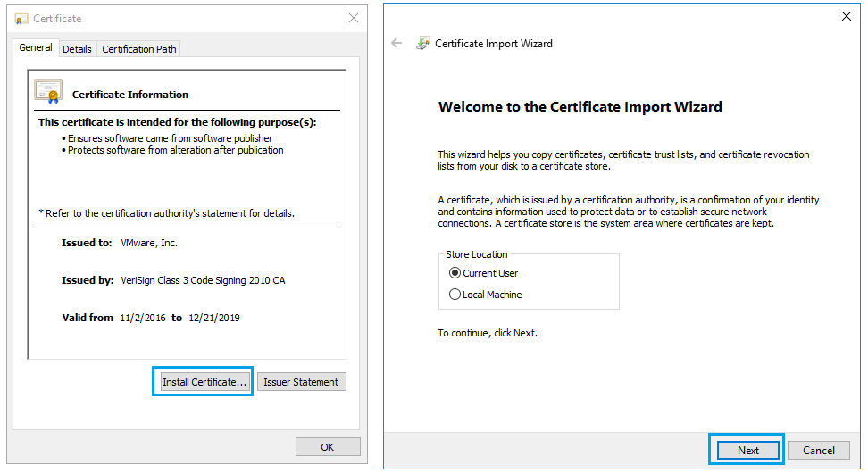This screenshot has width=868, height=473.
Task: Choose the Local Machine radio option
Action: point(455,295)
